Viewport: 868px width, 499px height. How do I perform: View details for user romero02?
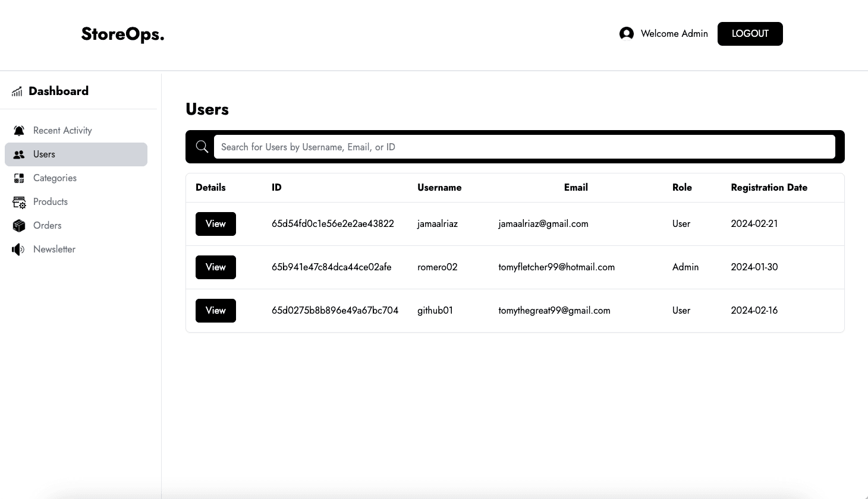[216, 267]
